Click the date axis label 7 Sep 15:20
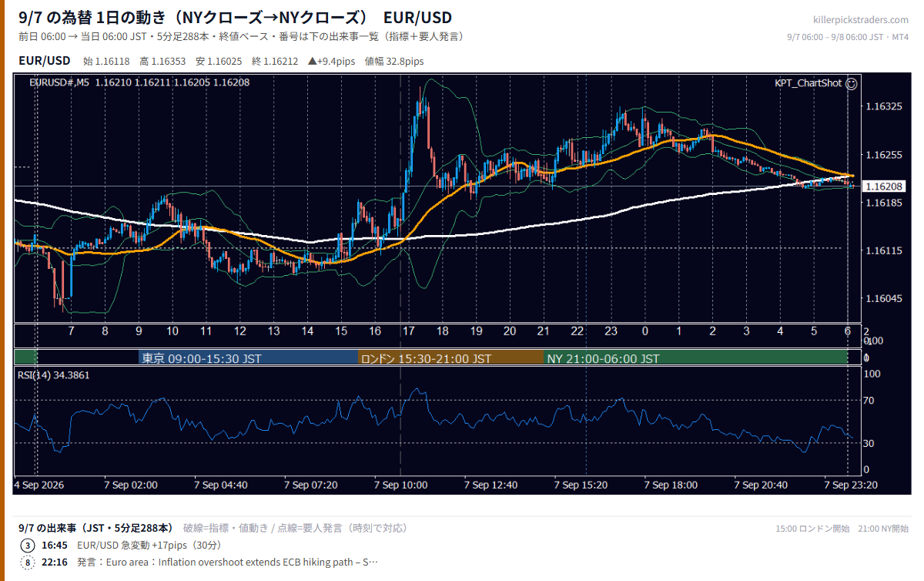The width and height of the screenshot is (924, 581). (581, 485)
